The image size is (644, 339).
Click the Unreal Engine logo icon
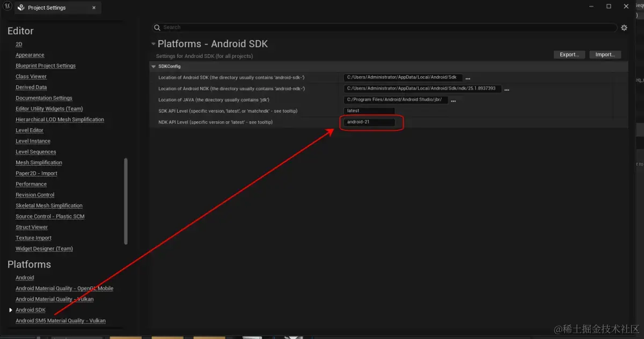[x=8, y=7]
